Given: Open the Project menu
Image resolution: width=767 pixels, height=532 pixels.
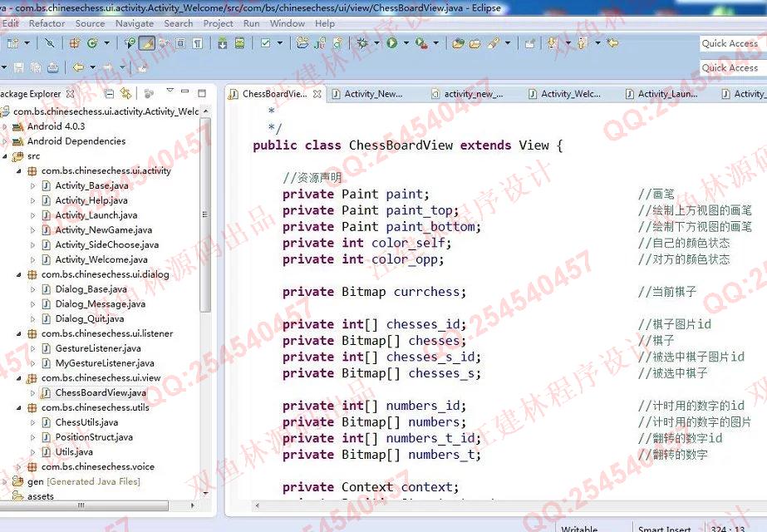Looking at the screenshot, I should 219,23.
